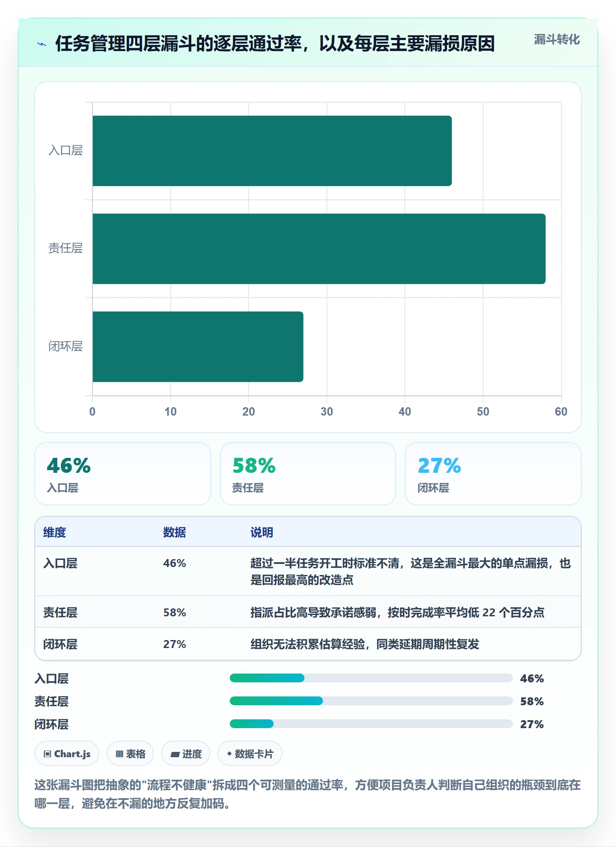
Task: Click the table cell reading 27%
Action: pyautogui.click(x=175, y=644)
